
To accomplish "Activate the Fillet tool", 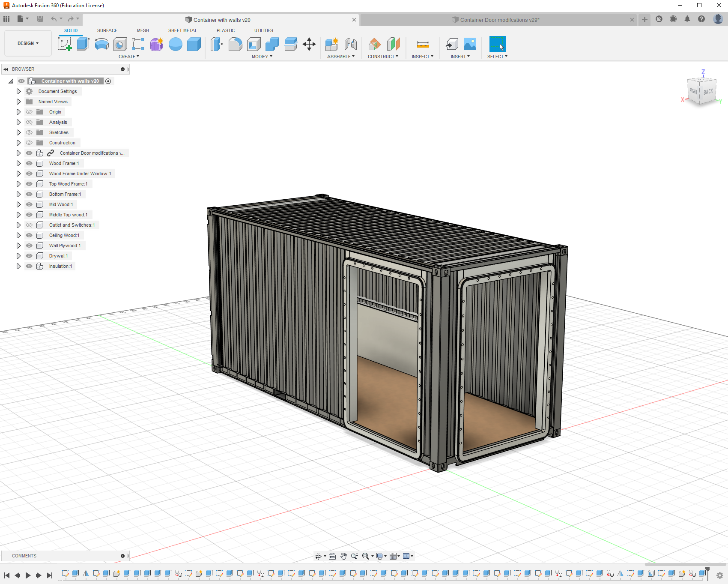I will click(x=235, y=44).
